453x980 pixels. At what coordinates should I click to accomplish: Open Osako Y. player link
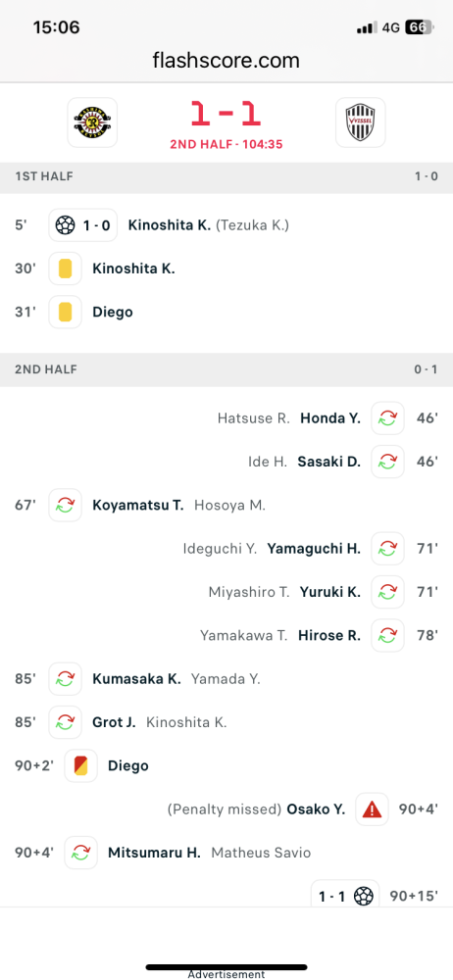316,809
